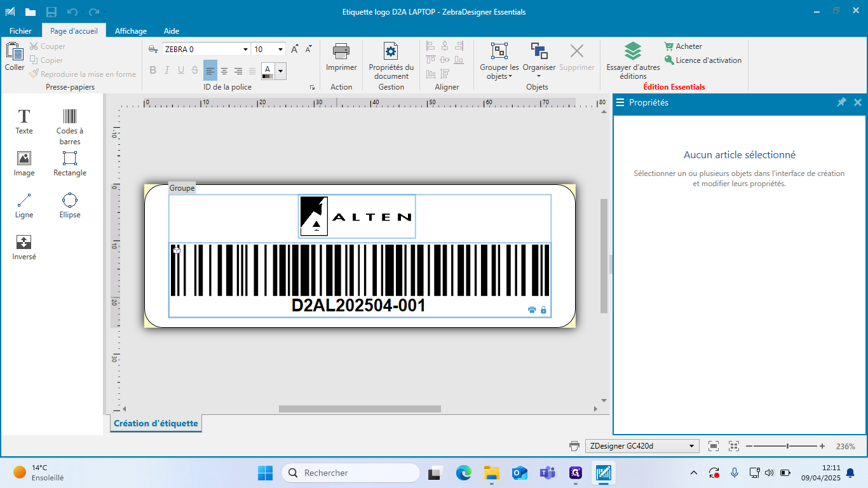Toggle Italic formatting
Image resolution: width=868 pixels, height=488 pixels.
tap(167, 71)
